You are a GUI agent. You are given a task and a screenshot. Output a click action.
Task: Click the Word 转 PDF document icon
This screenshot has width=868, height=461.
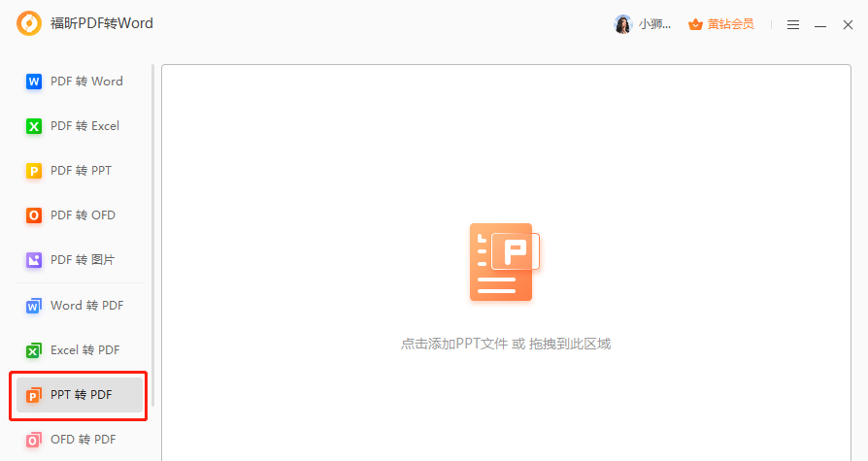(34, 306)
